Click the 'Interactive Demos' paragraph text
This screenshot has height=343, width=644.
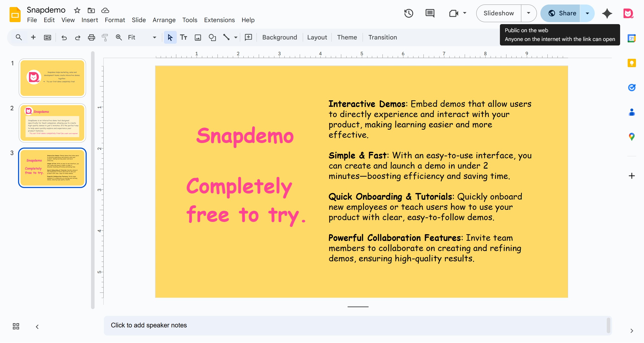click(x=430, y=119)
